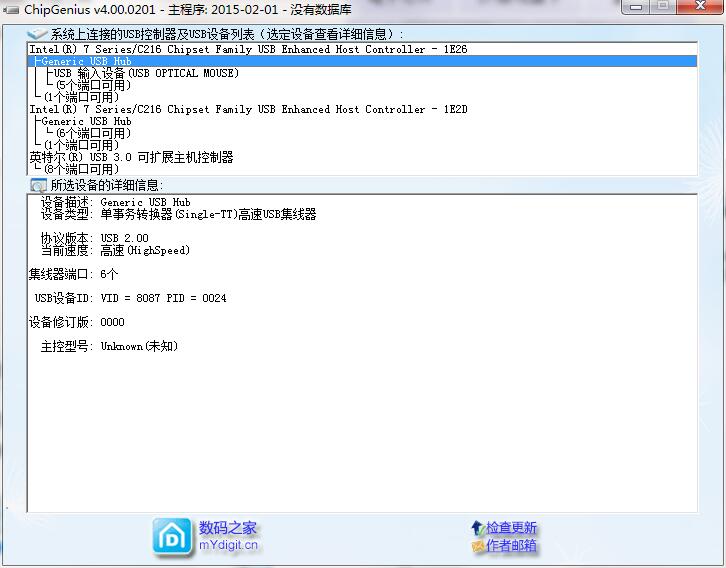
Task: Select Intel 7 Series controller 1E2D row
Action: (x=362, y=109)
